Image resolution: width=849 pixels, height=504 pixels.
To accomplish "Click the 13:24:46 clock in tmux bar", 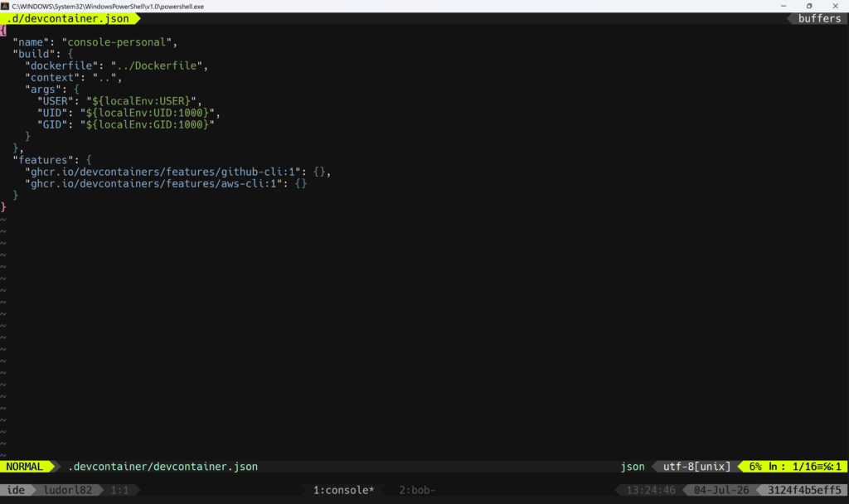I will pos(651,490).
